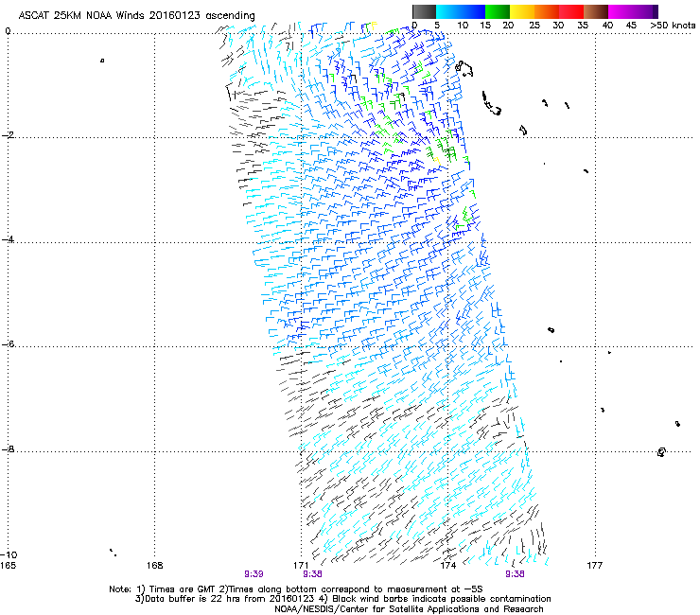Click the 'Data buffer is 22 hrs' note line
The image size is (700, 615).
342,599
